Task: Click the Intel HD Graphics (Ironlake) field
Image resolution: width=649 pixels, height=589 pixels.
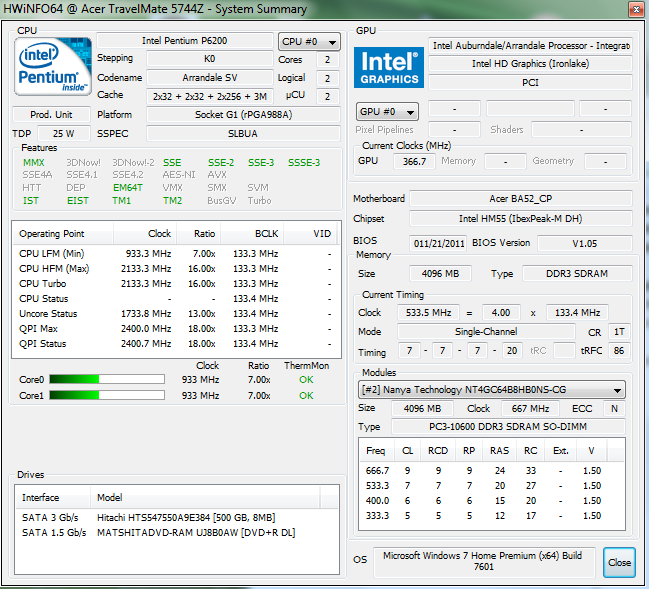Action: click(530, 64)
